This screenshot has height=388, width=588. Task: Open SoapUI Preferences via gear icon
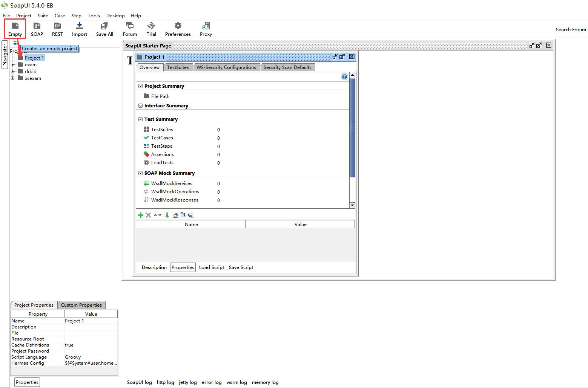click(177, 28)
